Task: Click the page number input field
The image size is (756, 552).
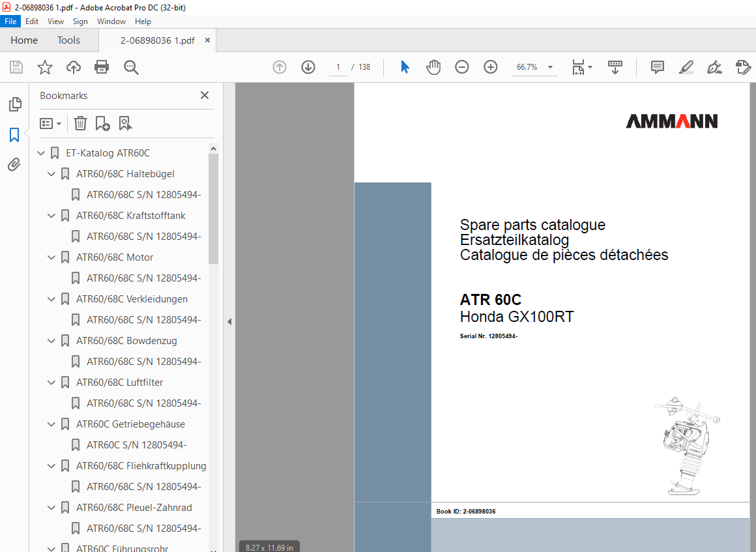Action: (x=338, y=67)
